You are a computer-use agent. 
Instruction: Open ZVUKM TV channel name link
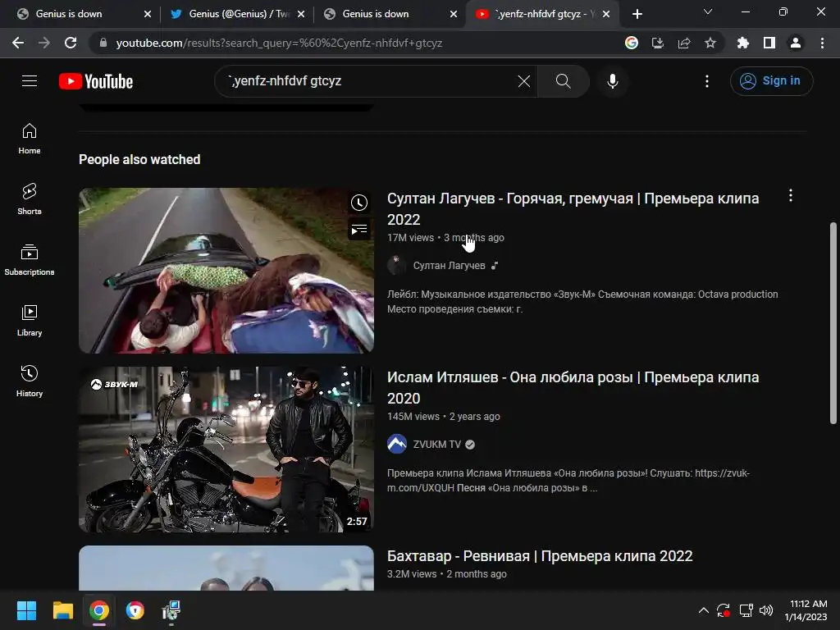coord(436,444)
